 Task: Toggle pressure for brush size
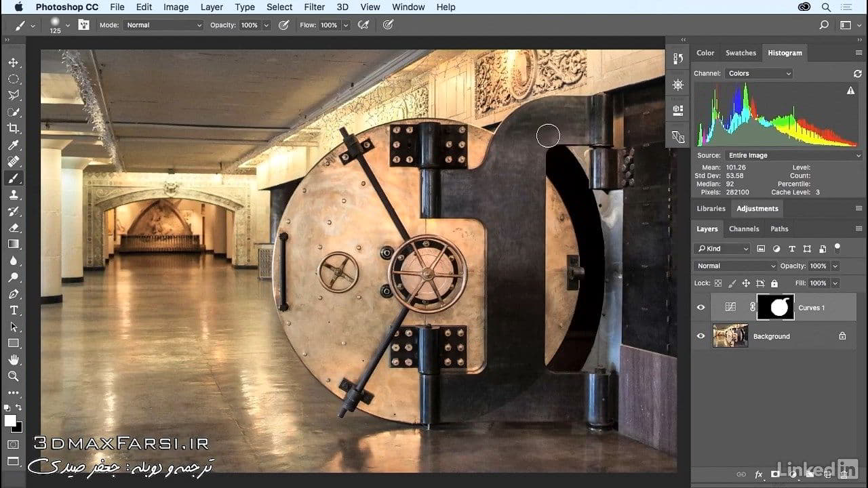coord(388,25)
